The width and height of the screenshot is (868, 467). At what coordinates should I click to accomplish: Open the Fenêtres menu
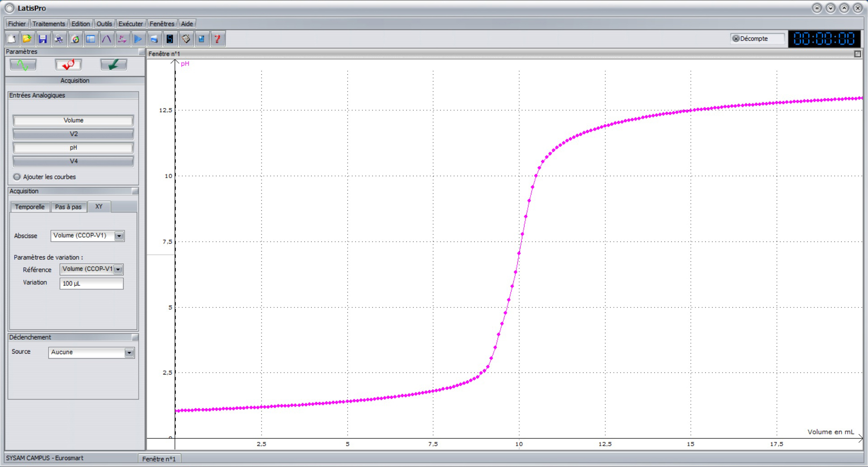click(162, 24)
